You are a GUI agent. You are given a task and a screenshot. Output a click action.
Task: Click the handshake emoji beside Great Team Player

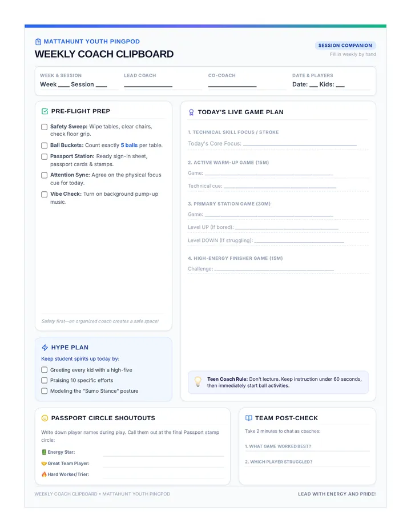click(x=44, y=463)
